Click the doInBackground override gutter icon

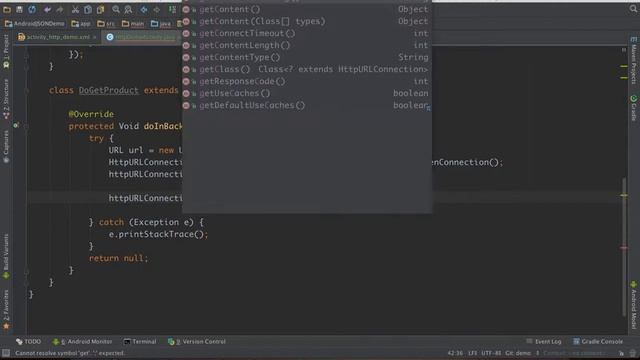[16, 125]
